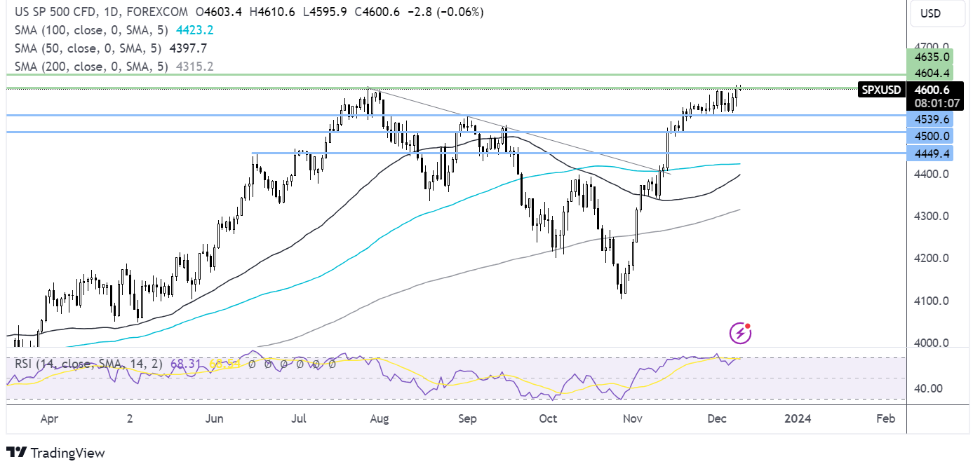Click the Apr label on time axis
This screenshot has height=471, width=980.
tap(49, 418)
